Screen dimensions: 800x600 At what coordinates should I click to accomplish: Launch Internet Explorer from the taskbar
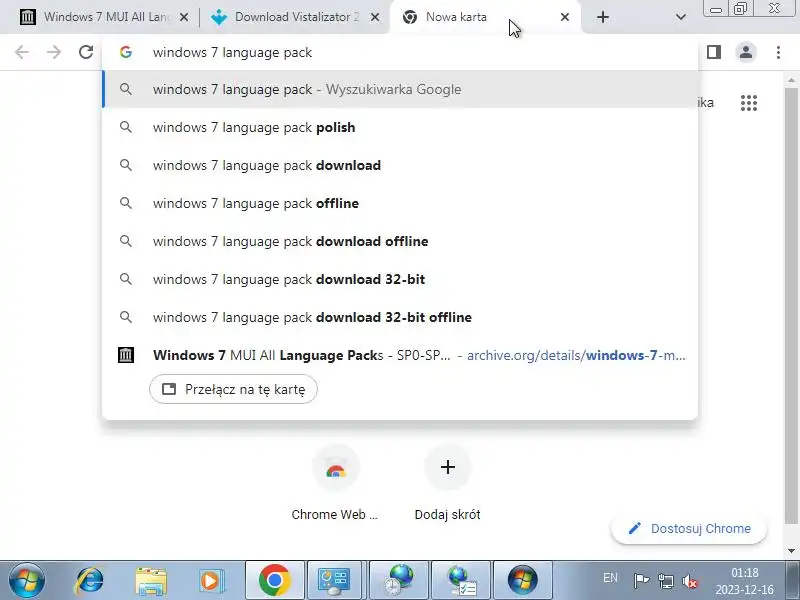pos(89,581)
